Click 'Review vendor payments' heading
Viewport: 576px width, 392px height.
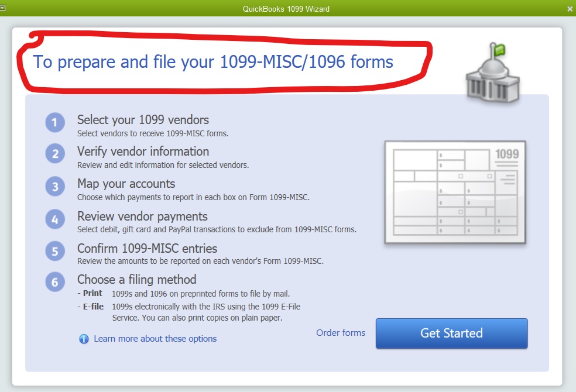[142, 216]
